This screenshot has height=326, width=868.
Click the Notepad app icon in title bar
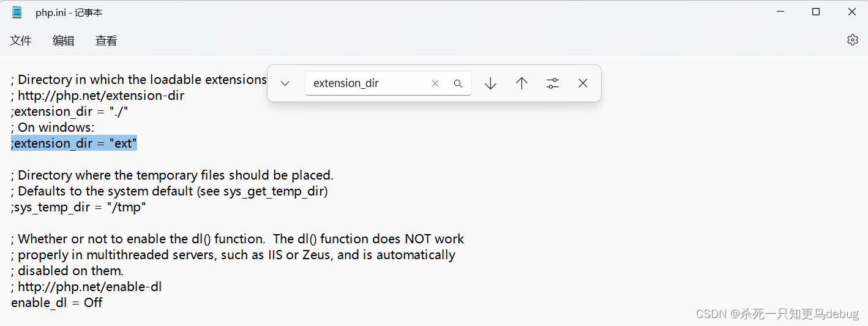pos(17,12)
